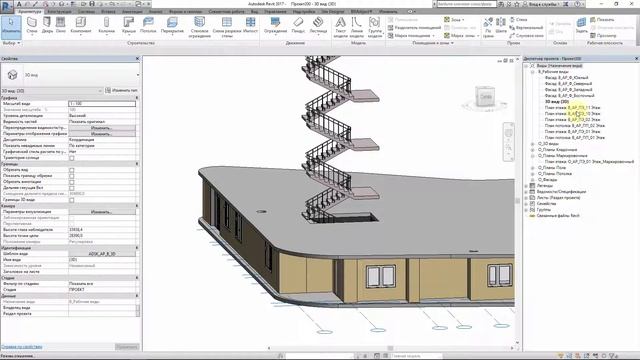
Task: Choose the Стеновое ограждение (Curtain System) tool
Action: click(200, 27)
